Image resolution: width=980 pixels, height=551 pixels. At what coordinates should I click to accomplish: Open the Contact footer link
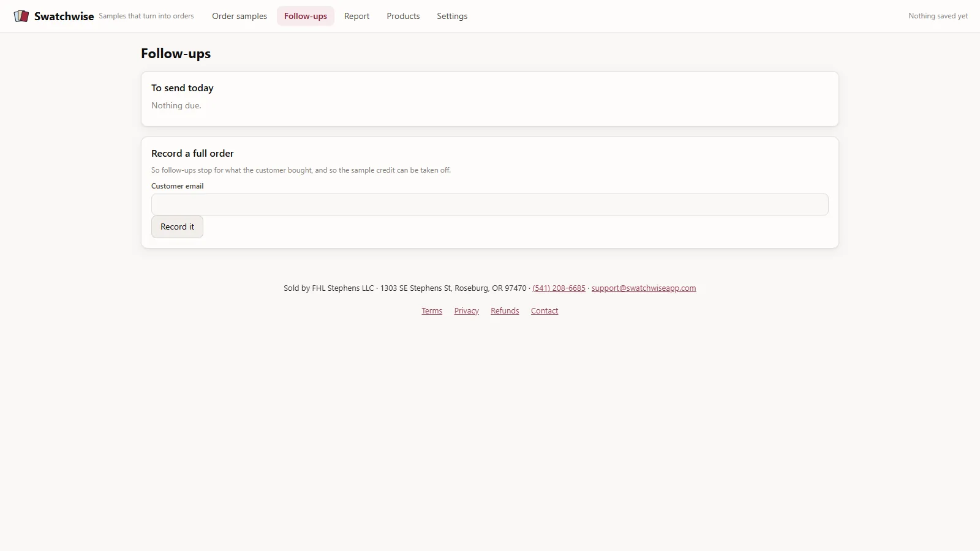tap(545, 311)
